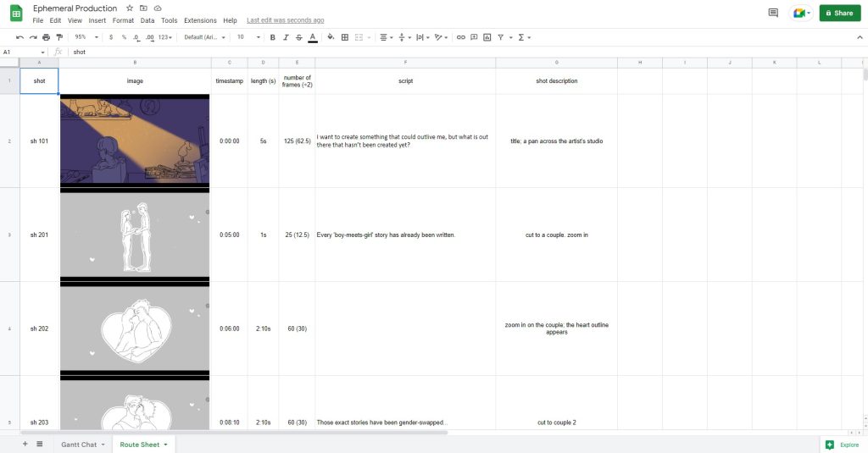Toggle strikethrough formatting
Viewport: 868px width, 453px height.
(x=299, y=37)
